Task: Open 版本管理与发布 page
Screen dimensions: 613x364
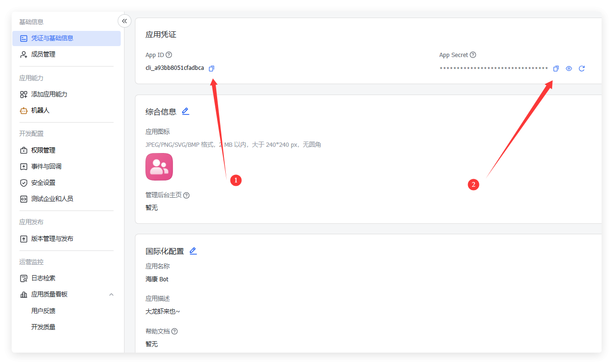Action: click(x=52, y=239)
